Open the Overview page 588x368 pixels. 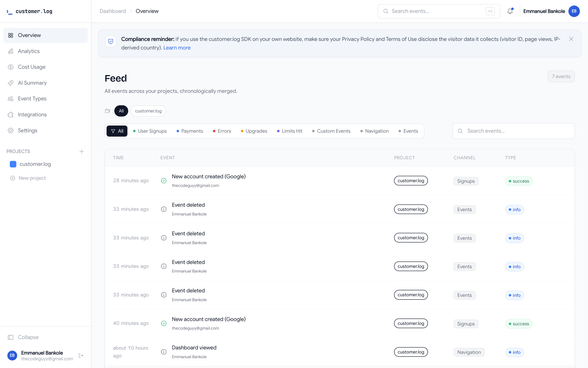46,35
